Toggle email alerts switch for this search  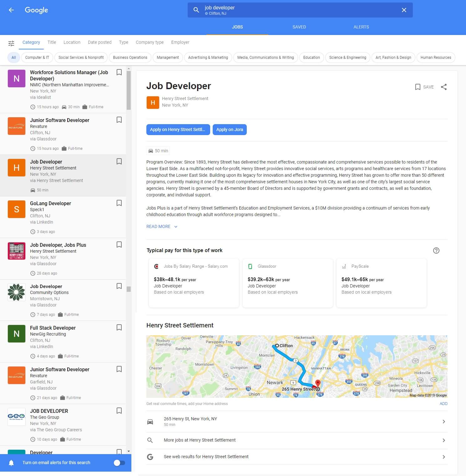(119, 463)
